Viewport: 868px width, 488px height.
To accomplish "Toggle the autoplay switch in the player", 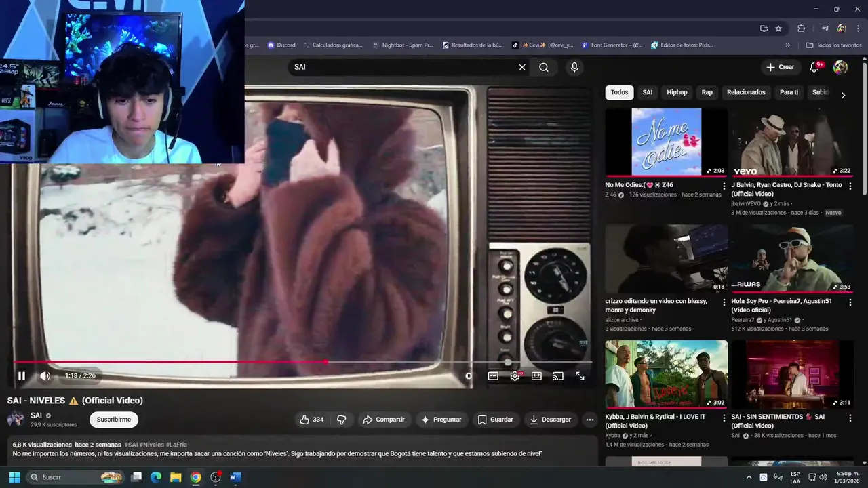I will (x=469, y=375).
